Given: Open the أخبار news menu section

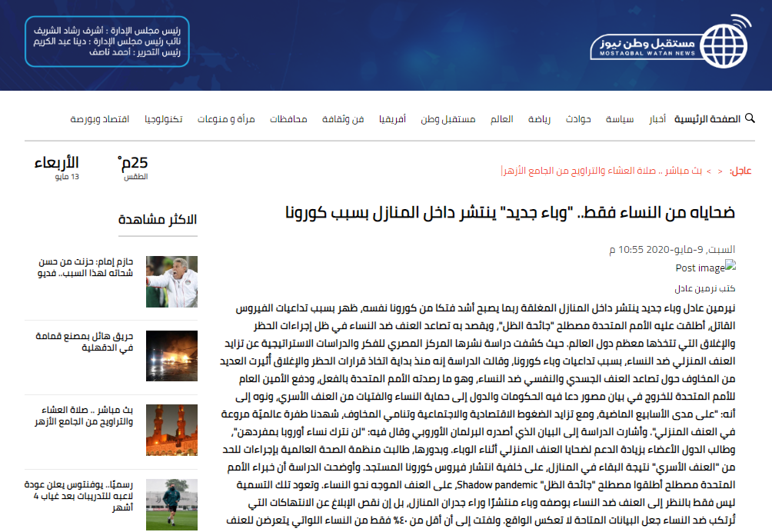Looking at the screenshot, I should (x=657, y=119).
